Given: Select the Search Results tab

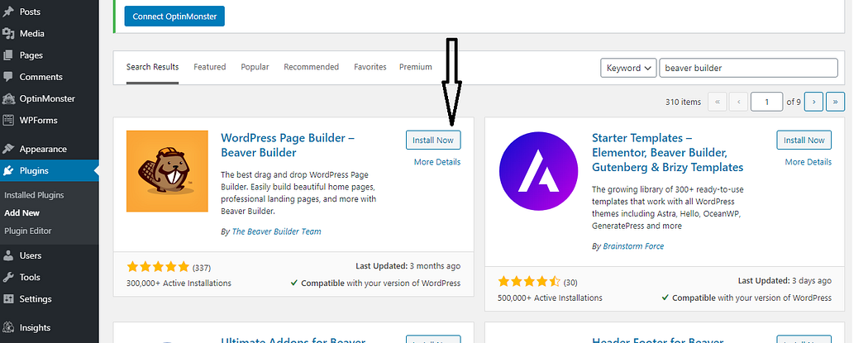Looking at the screenshot, I should [152, 67].
